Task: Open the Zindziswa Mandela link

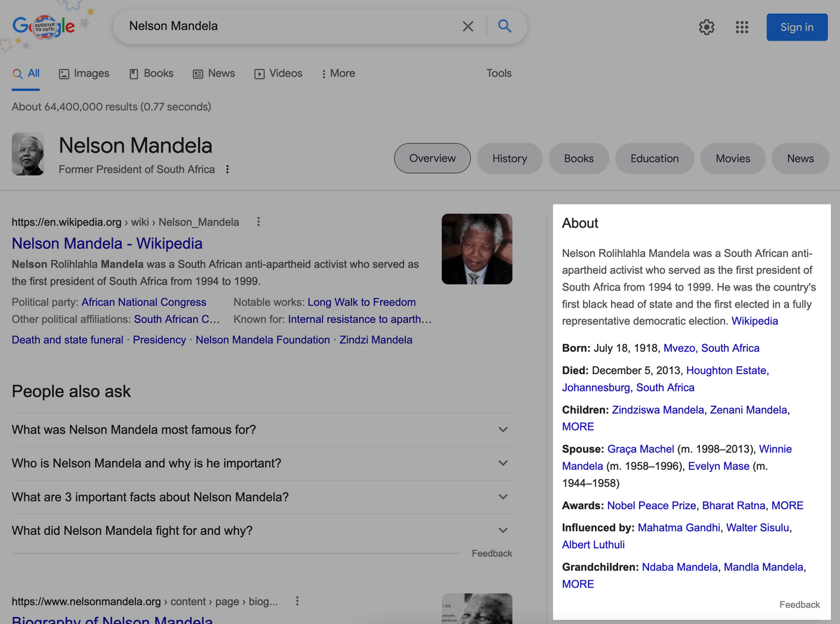Action: (x=658, y=410)
